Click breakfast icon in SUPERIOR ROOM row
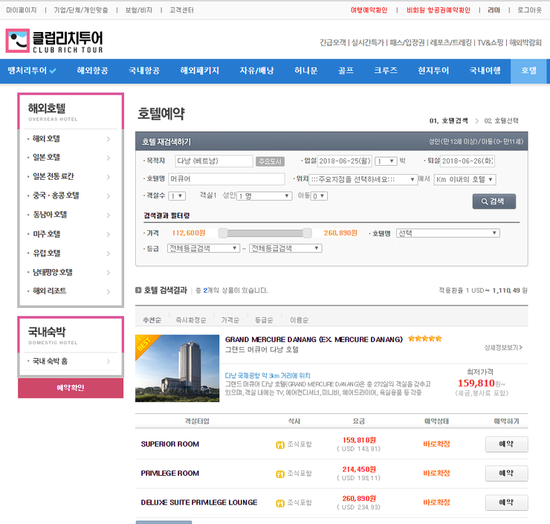550x524 pixels. click(280, 445)
